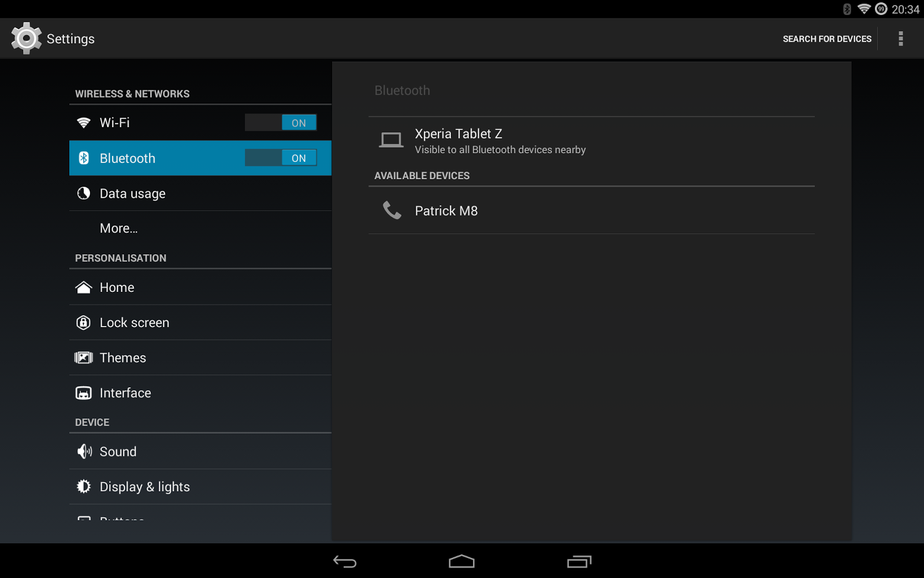The image size is (924, 578).
Task: Open Interface settings
Action: coord(200,393)
